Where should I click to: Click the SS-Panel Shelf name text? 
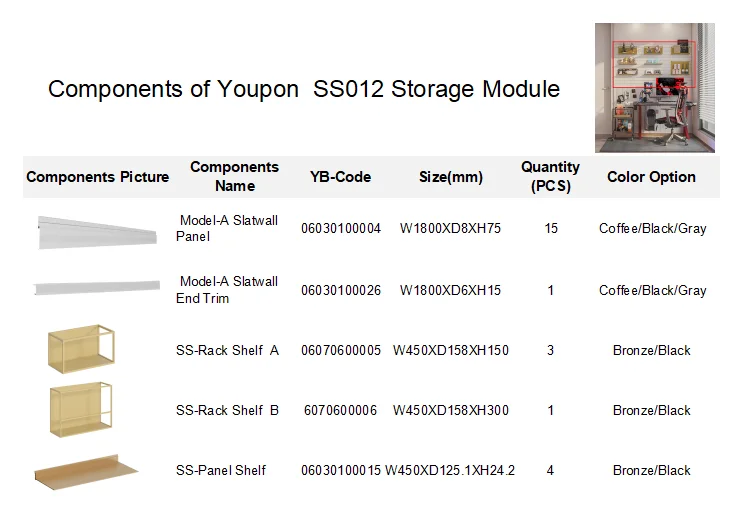(x=221, y=470)
